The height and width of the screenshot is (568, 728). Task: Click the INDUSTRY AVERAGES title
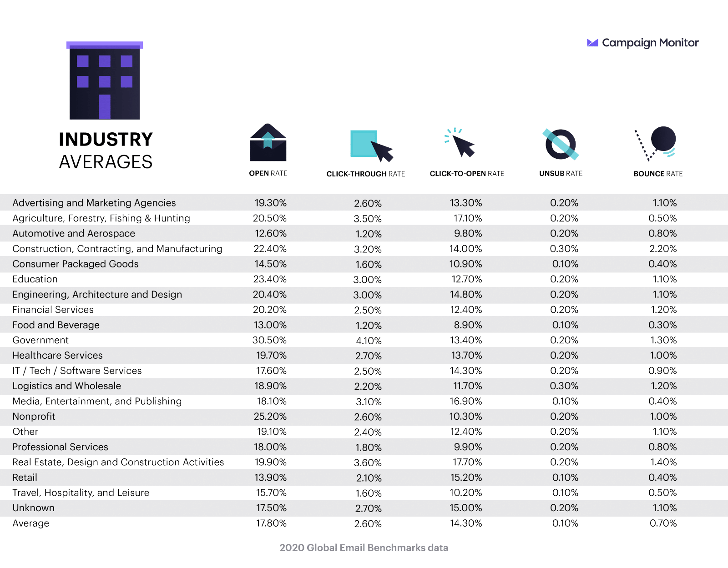(106, 151)
